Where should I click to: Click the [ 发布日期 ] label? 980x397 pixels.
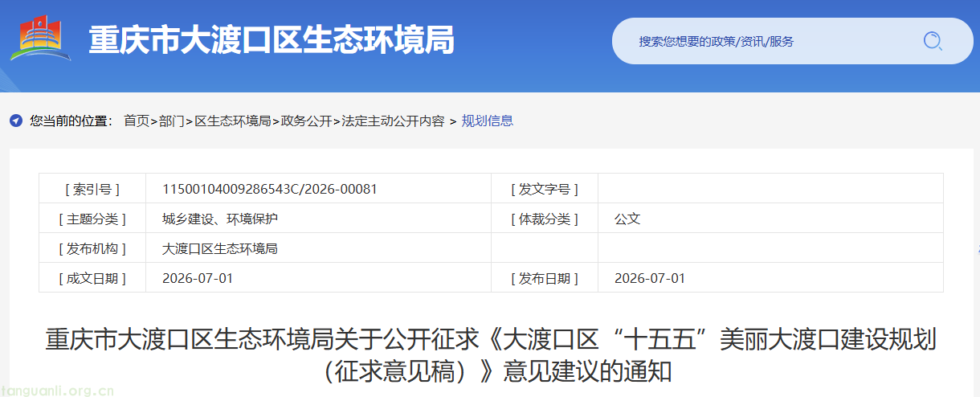pyautogui.click(x=545, y=278)
